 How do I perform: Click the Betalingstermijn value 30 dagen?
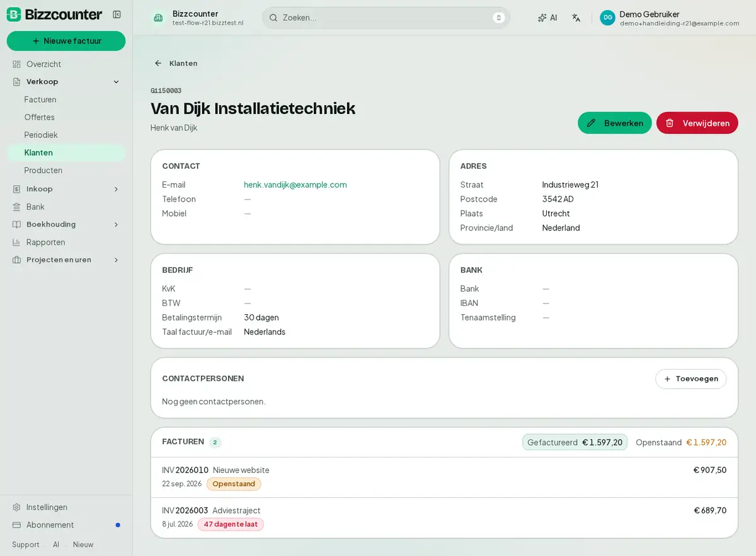tap(261, 317)
